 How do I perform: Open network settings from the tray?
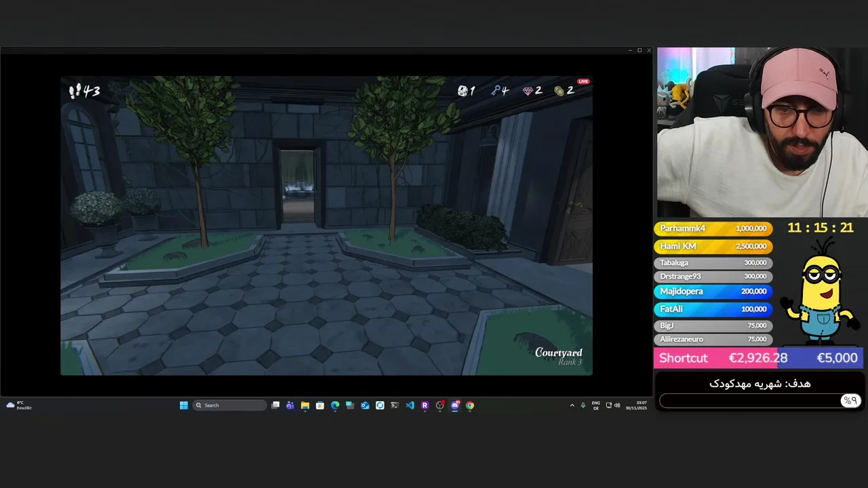(608, 405)
